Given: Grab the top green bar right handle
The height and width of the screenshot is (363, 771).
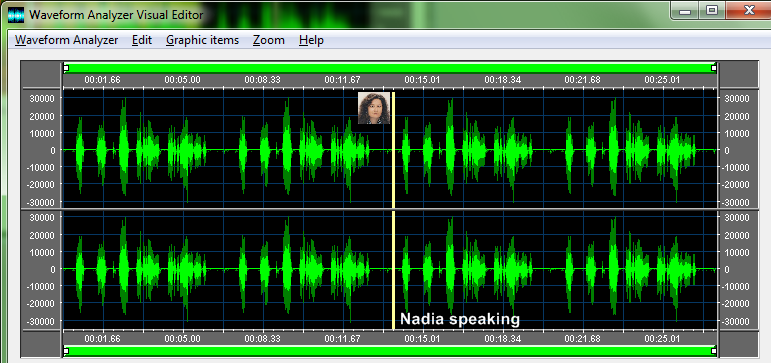Looking at the screenshot, I should [714, 68].
